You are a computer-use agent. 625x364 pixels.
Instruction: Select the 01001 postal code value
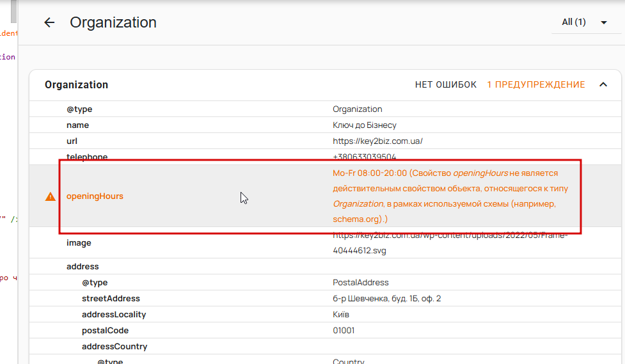(344, 331)
